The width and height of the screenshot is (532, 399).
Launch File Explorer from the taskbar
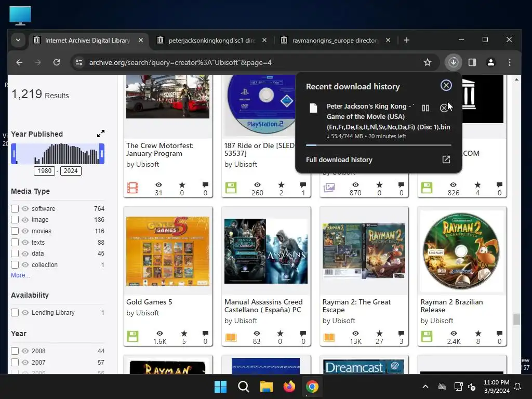point(267,387)
